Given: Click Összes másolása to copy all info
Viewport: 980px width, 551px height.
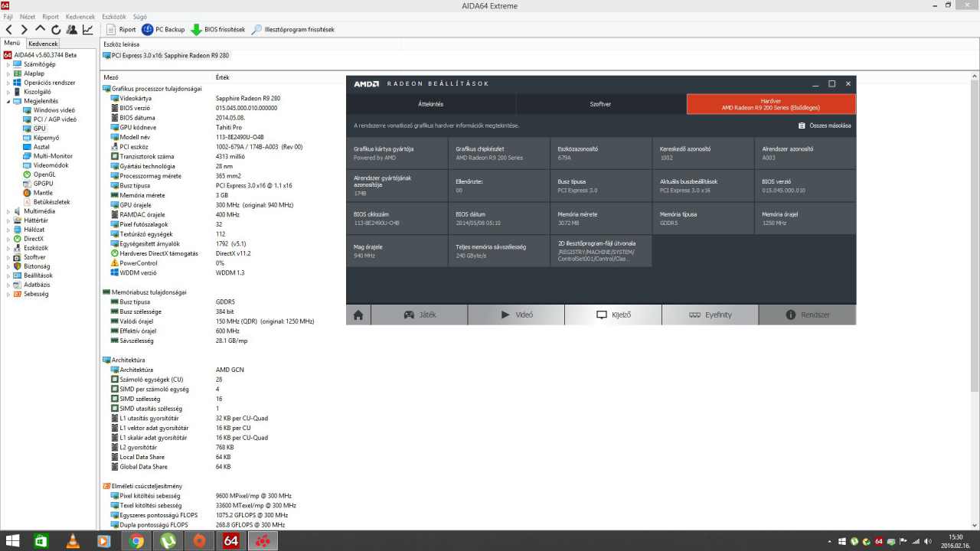Looking at the screenshot, I should (x=825, y=126).
